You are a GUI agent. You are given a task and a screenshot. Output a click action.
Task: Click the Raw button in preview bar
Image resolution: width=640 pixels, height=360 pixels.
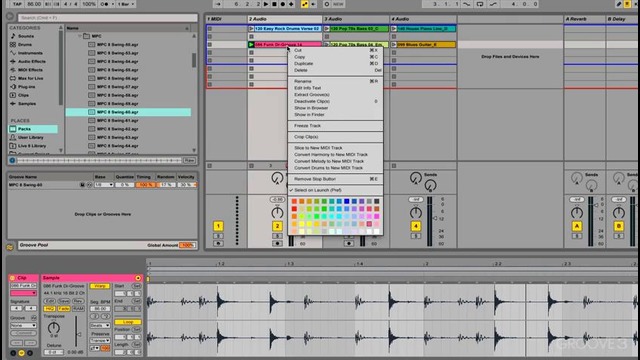click(x=189, y=160)
